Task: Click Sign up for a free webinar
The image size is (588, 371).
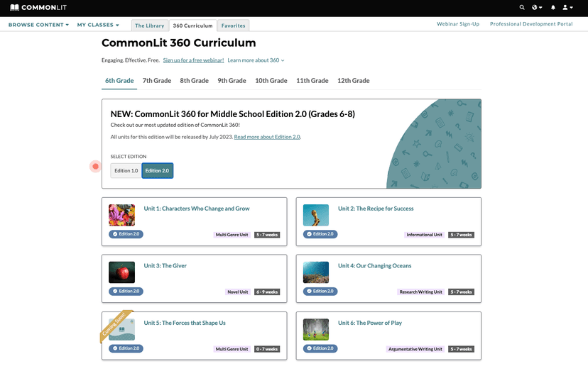Action: coord(193,60)
